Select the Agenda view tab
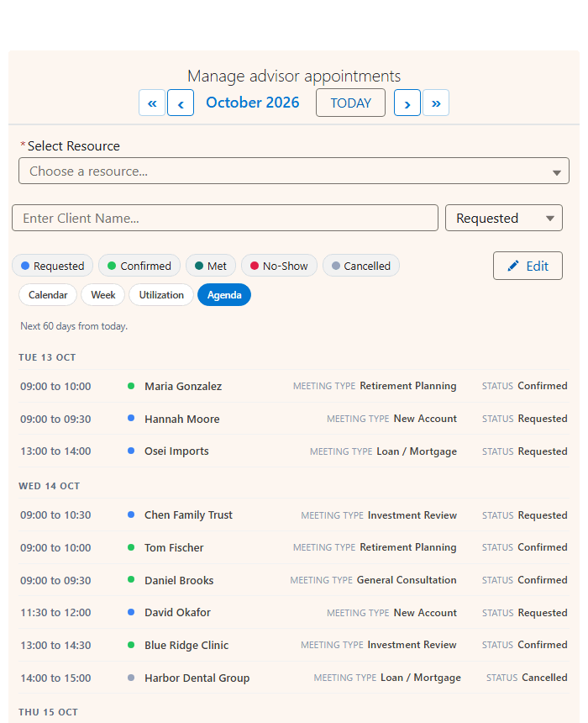Image resolution: width=588 pixels, height=723 pixels. [x=224, y=295]
